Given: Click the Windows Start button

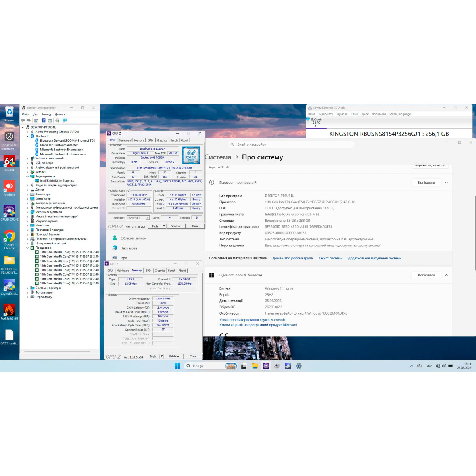Looking at the screenshot, I should click(178, 366).
